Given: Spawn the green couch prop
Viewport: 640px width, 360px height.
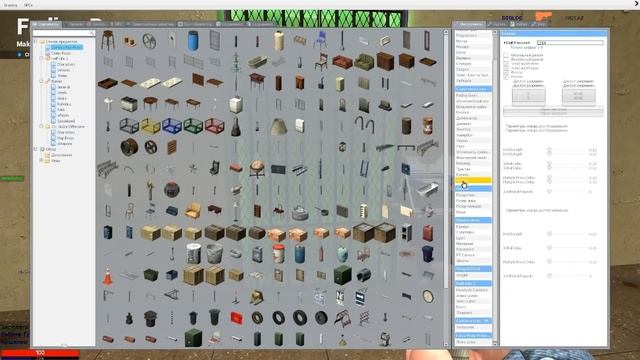Looking at the screenshot, I should coord(364,62).
